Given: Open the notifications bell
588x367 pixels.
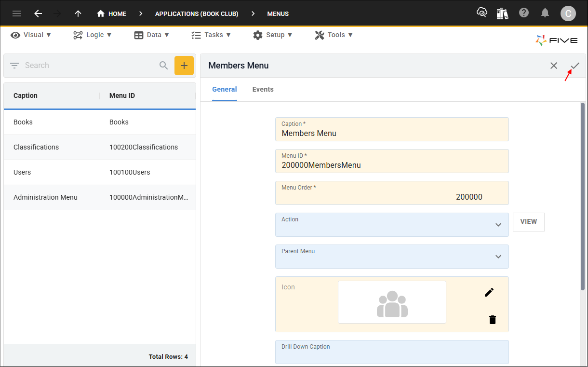Looking at the screenshot, I should pyautogui.click(x=545, y=13).
